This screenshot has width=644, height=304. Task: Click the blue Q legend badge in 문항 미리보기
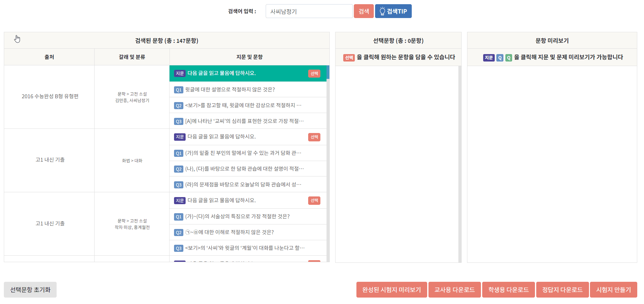pos(500,58)
